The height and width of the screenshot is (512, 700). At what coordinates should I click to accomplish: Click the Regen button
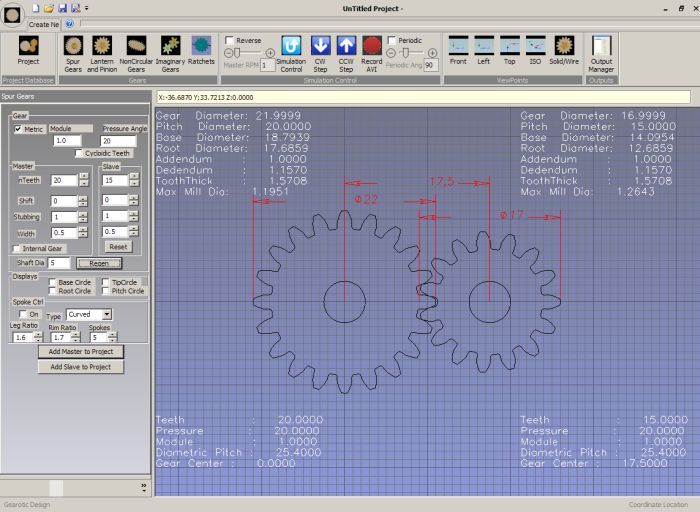pyautogui.click(x=99, y=263)
